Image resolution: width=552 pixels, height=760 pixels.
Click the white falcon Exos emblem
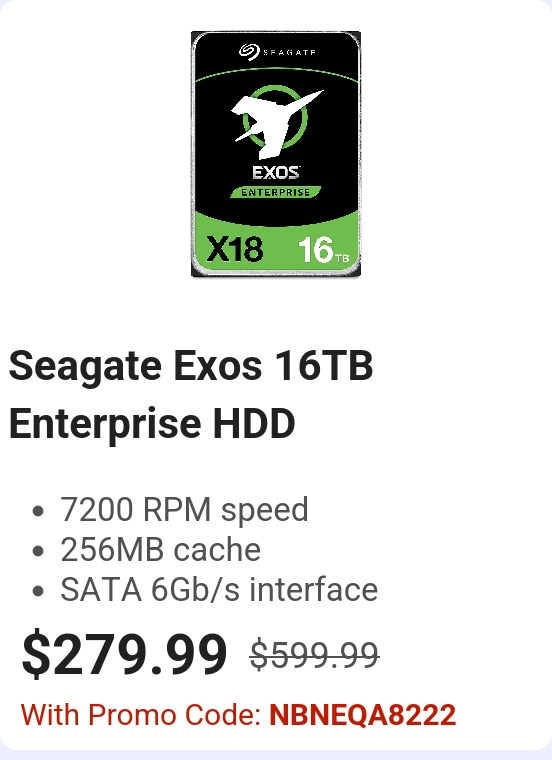click(276, 124)
